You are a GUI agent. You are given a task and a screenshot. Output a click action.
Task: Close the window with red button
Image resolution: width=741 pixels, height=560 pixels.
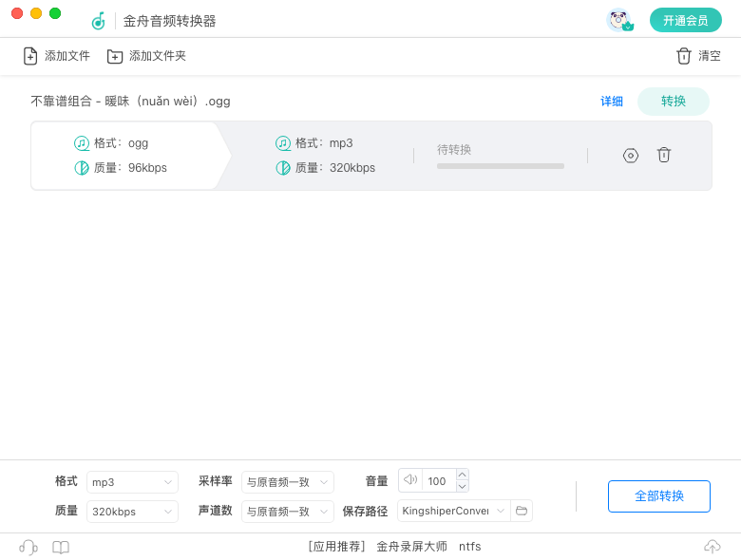coord(17,13)
